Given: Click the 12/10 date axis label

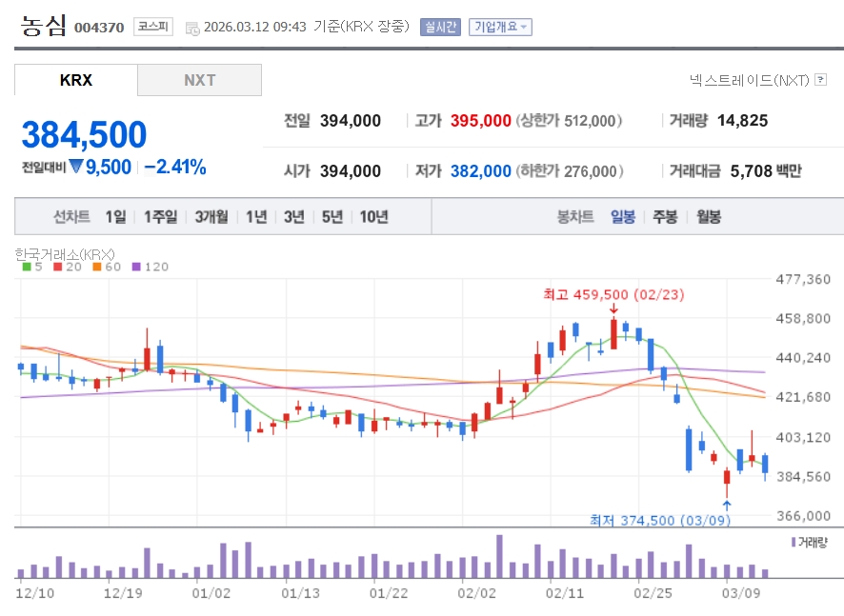Looking at the screenshot, I should (x=35, y=593).
